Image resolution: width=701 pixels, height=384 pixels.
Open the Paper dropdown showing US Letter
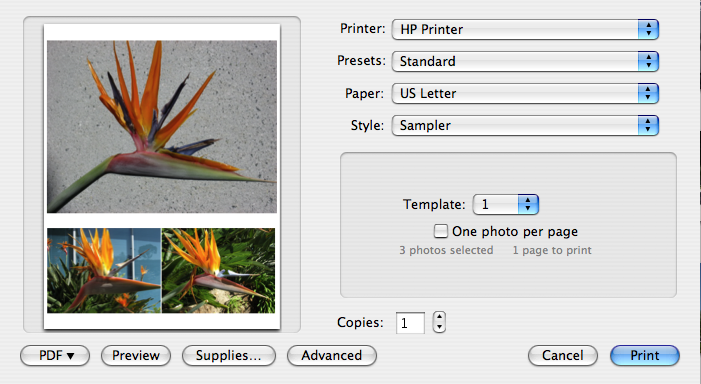click(525, 93)
